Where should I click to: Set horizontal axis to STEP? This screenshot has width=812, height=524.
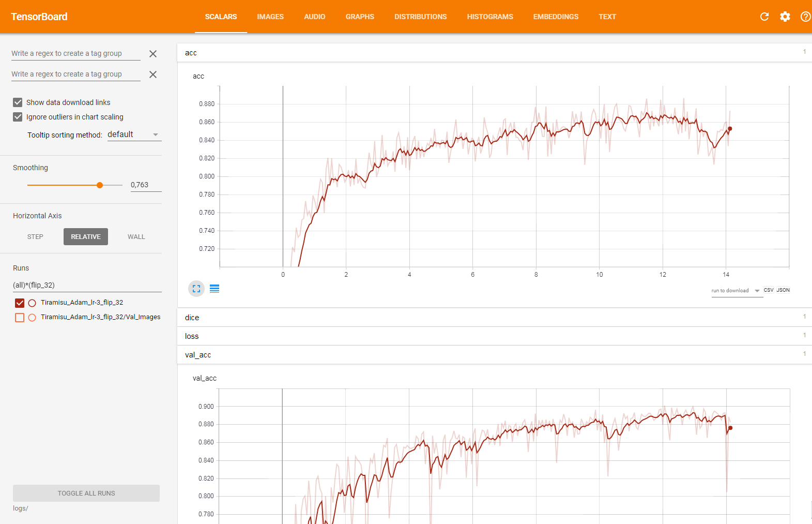[x=35, y=237]
